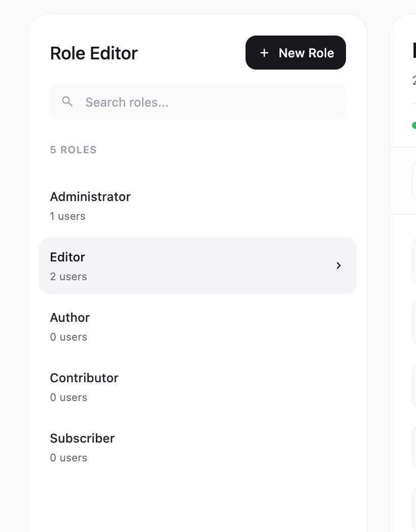
Task: Click the "Search roles..." placeholder text
Action: 127,102
